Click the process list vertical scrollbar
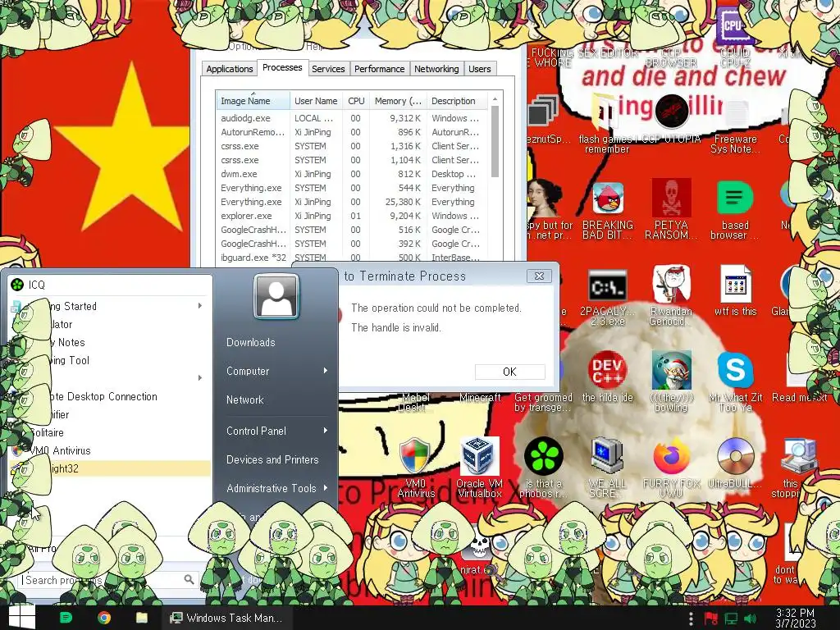840x630 pixels. pyautogui.click(x=495, y=142)
